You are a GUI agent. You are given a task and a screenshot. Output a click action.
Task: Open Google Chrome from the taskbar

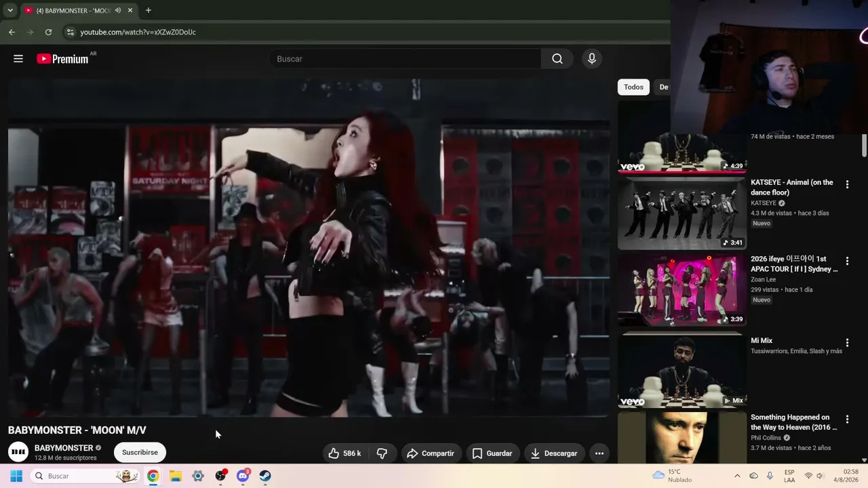pos(153,476)
